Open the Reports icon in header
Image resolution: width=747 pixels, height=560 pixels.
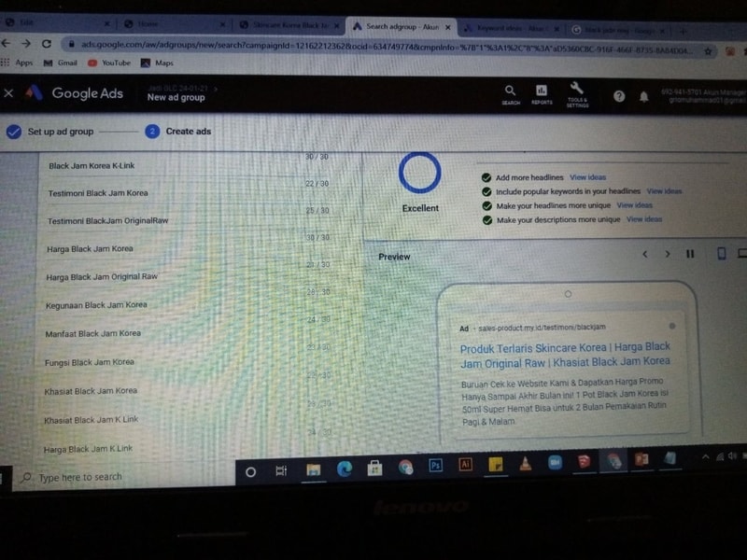tap(542, 92)
